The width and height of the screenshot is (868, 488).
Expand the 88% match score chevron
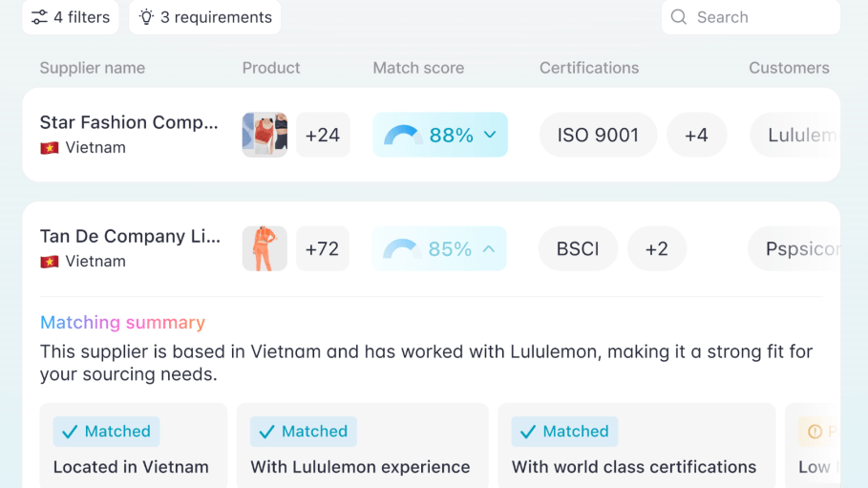click(x=490, y=135)
